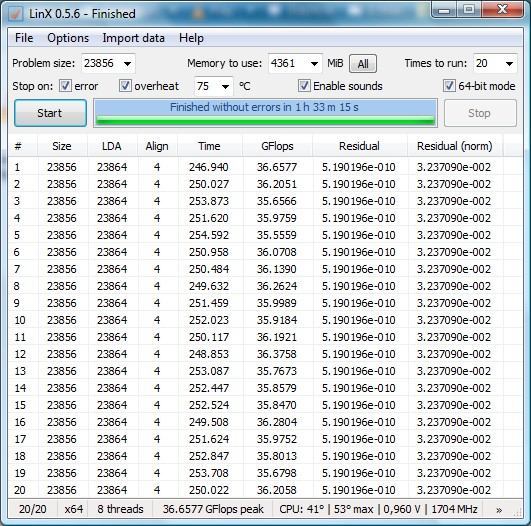Select GFlops value 35.7673 in row 13
The image size is (531, 526).
[277, 371]
